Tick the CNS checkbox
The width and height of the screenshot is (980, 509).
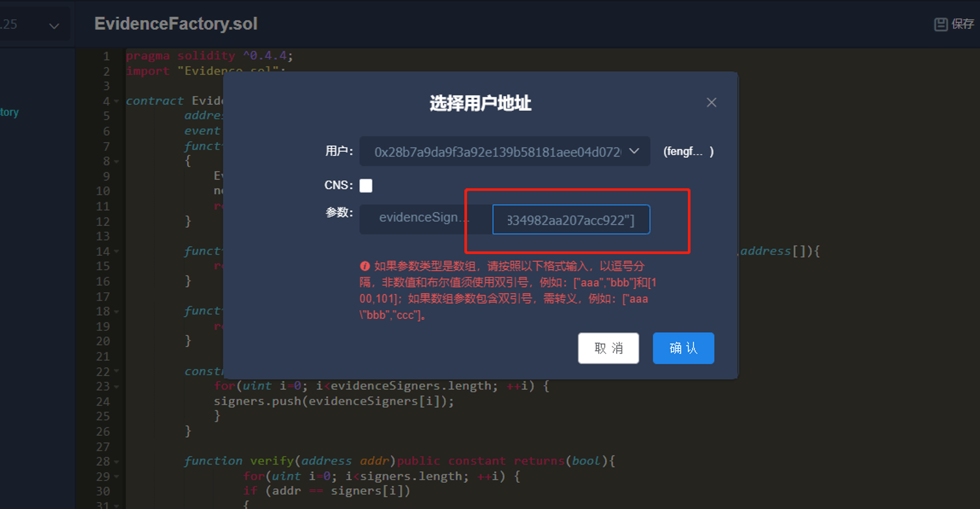366,186
